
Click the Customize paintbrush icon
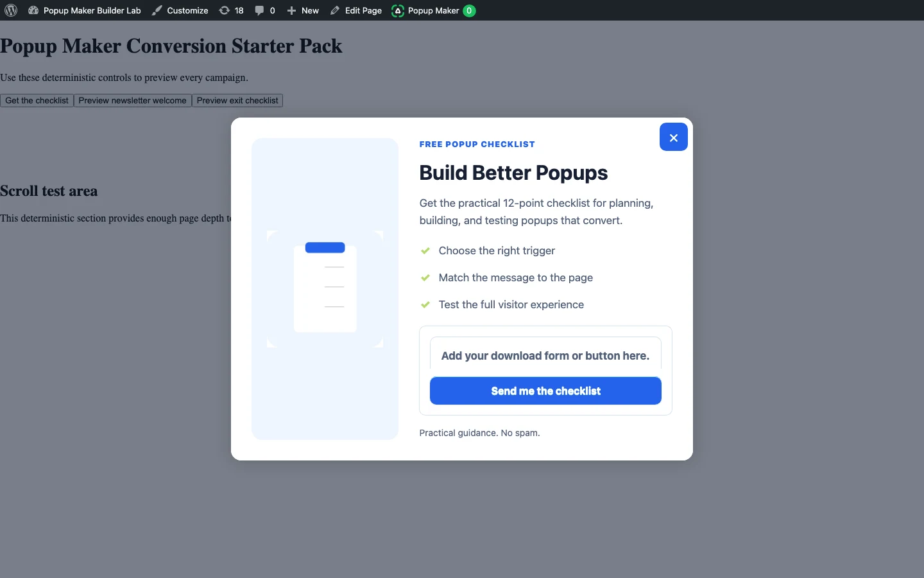tap(157, 10)
